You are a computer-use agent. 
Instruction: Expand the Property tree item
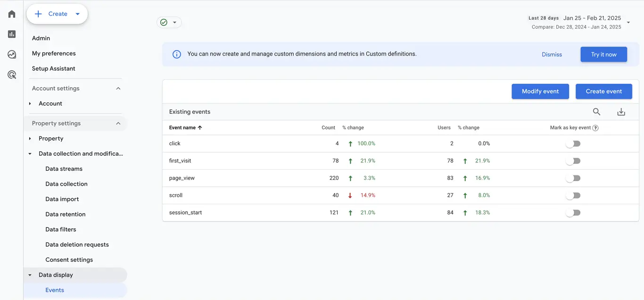point(30,138)
